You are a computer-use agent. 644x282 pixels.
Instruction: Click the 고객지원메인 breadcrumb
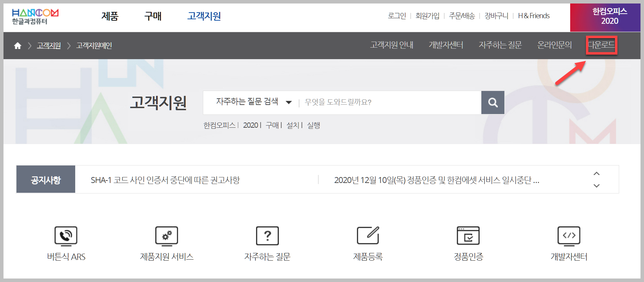click(x=94, y=45)
